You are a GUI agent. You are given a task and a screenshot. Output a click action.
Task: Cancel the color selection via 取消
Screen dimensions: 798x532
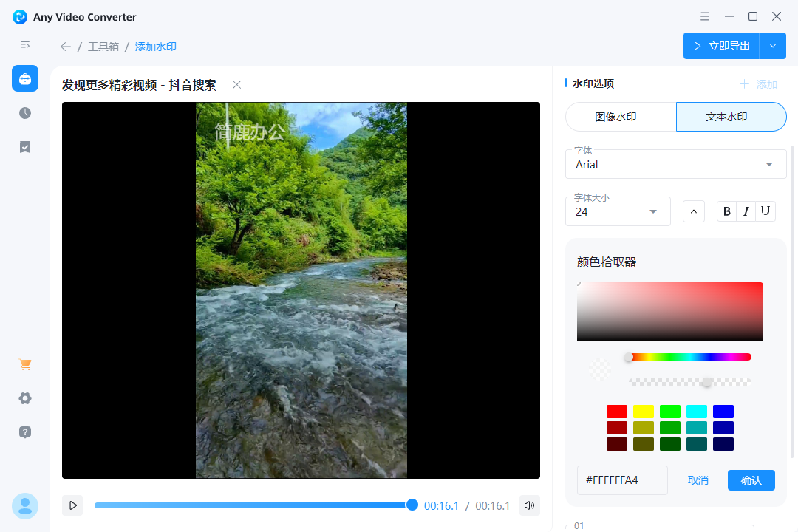point(698,480)
